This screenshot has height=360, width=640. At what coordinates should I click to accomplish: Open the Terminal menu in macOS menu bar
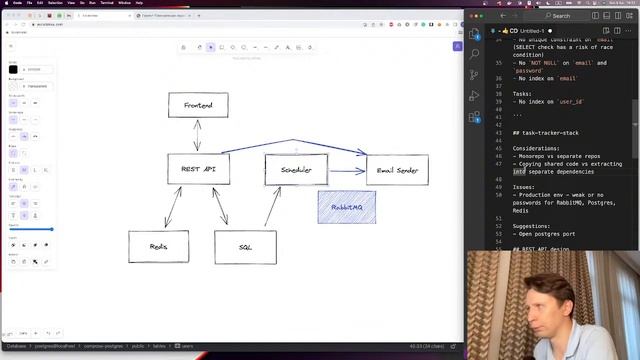tap(107, 3)
